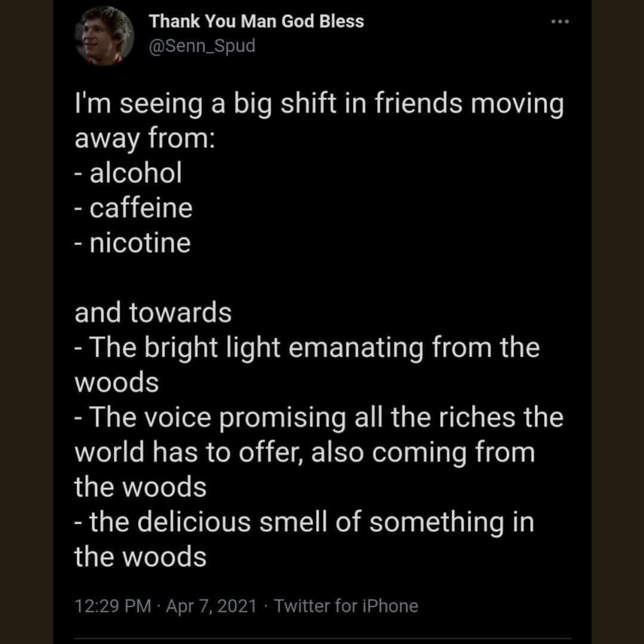Click the "and towards" text
The image size is (644, 644).
153,313
